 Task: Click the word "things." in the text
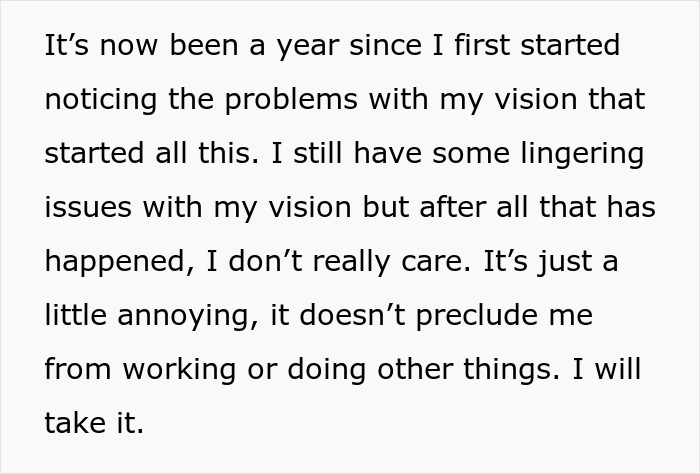(x=511, y=371)
